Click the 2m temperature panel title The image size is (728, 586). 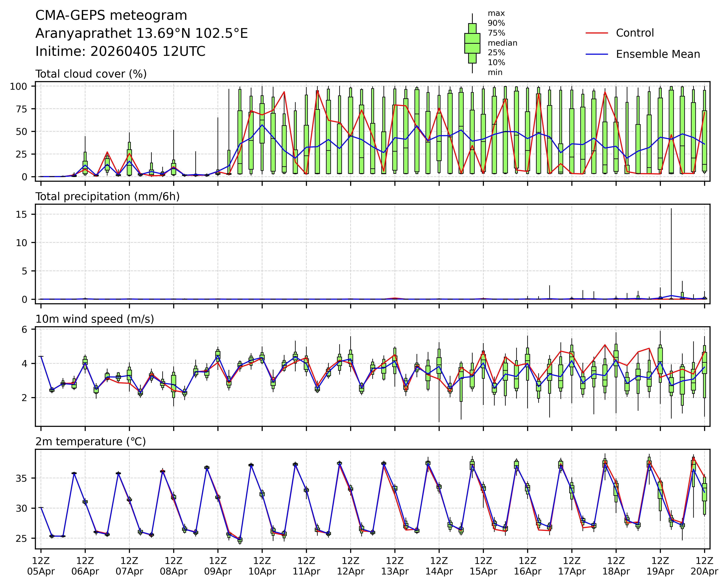pyautogui.click(x=91, y=442)
